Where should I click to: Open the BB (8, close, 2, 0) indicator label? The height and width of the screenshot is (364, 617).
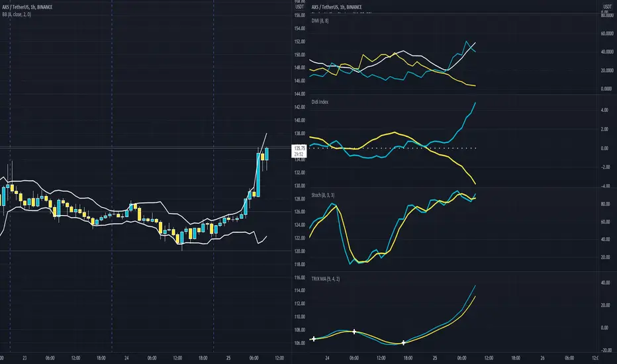point(17,15)
